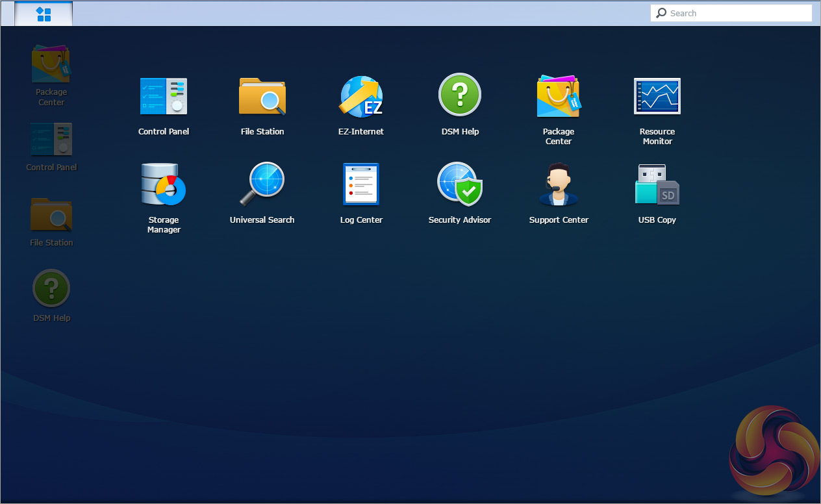The height and width of the screenshot is (504, 821).
Task: Open the EZ-Internet globe icon
Action: coord(361,97)
